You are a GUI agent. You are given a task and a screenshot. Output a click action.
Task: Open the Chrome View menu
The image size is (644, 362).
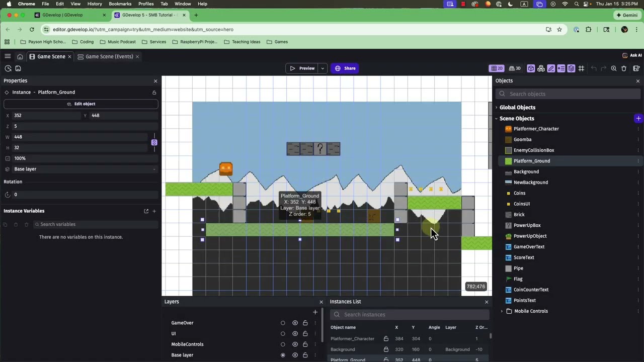click(x=75, y=4)
